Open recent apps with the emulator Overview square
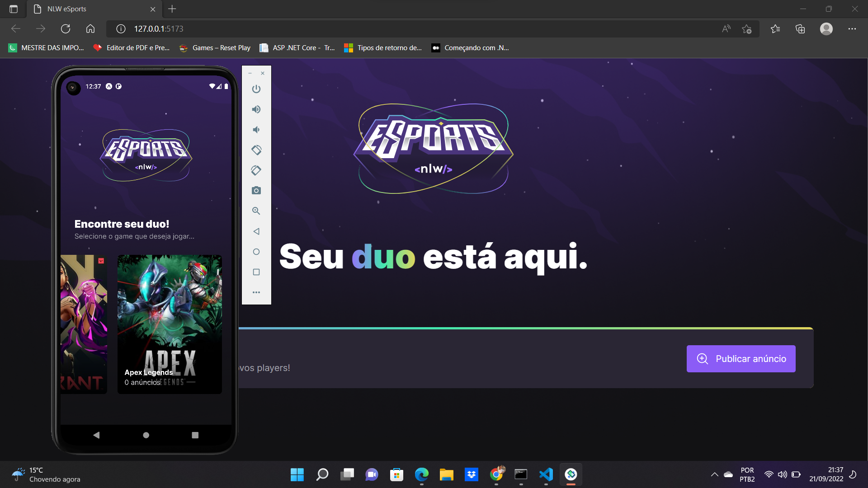This screenshot has height=488, width=868. pos(256,272)
